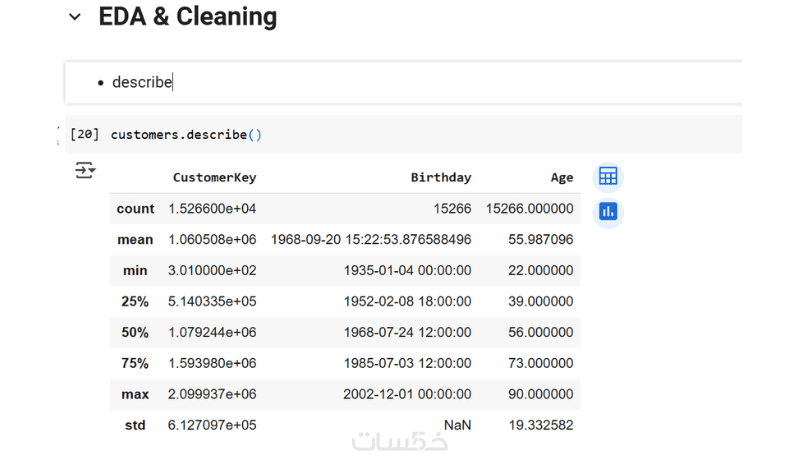Click the std row label
Screen dimensions: 800x460
pos(135,425)
